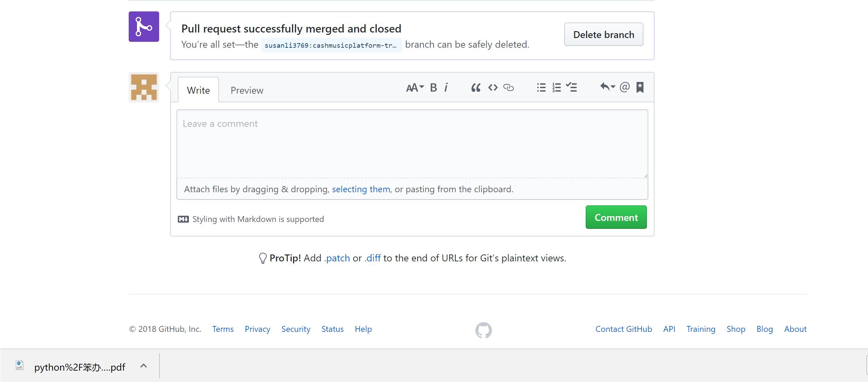This screenshot has width=868, height=382.
Task: Insert code formatting
Action: point(493,88)
